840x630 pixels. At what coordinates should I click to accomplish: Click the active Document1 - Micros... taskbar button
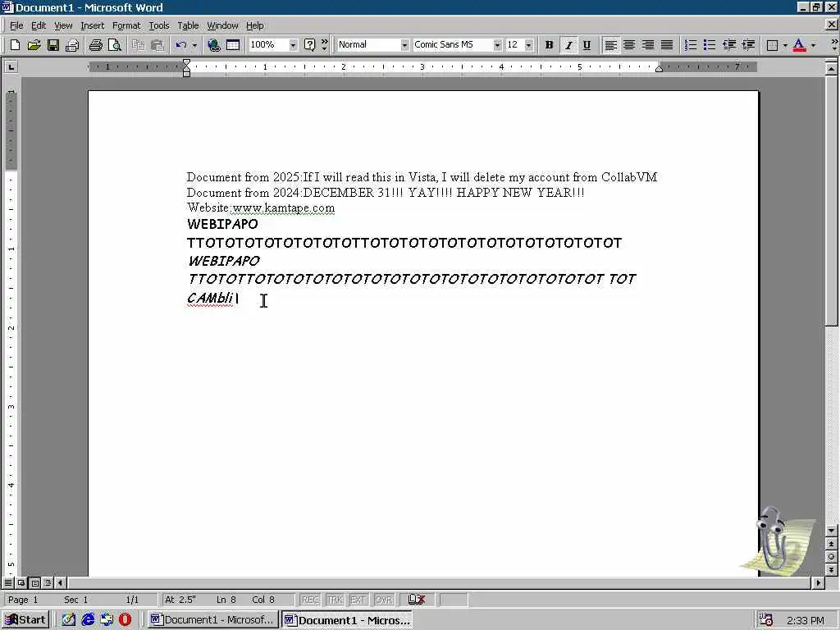(347, 620)
